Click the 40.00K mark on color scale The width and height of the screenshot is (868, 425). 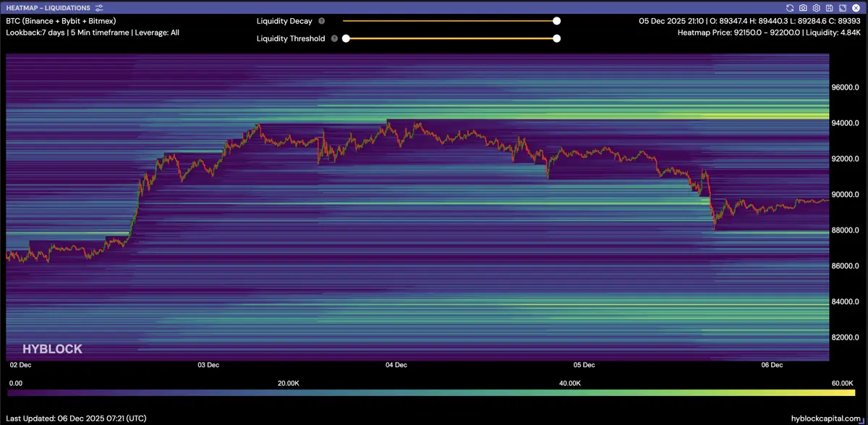coord(570,383)
